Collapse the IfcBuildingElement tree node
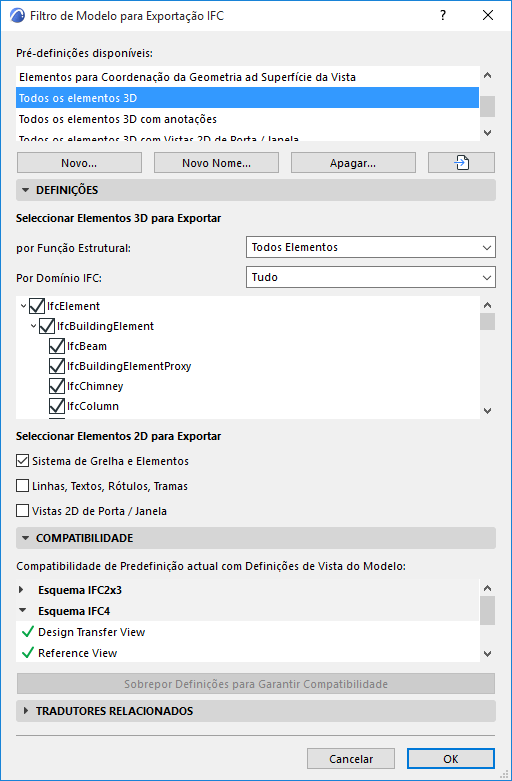The width and height of the screenshot is (512, 781). coord(33,327)
